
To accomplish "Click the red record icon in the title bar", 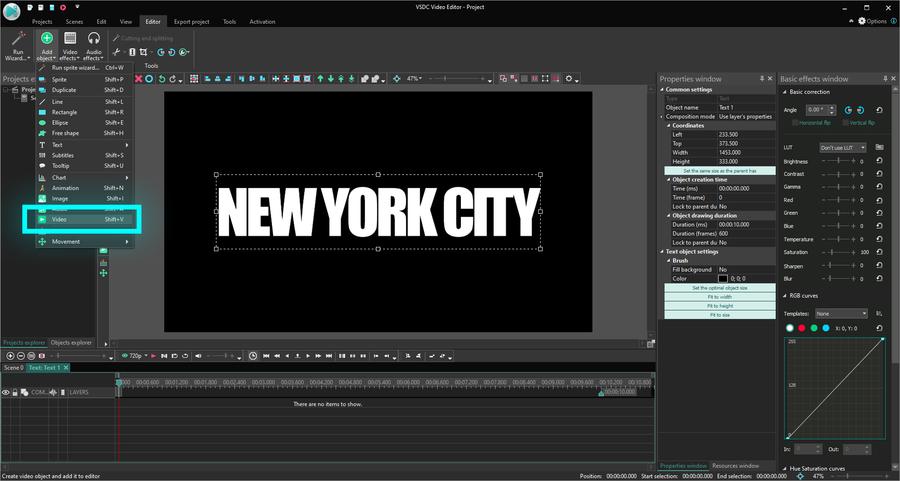I will 63,7.
